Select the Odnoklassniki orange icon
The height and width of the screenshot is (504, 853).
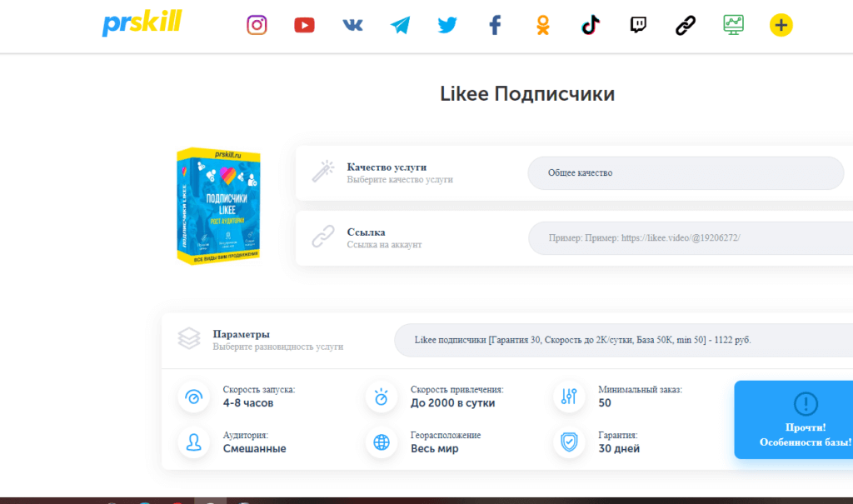(543, 26)
